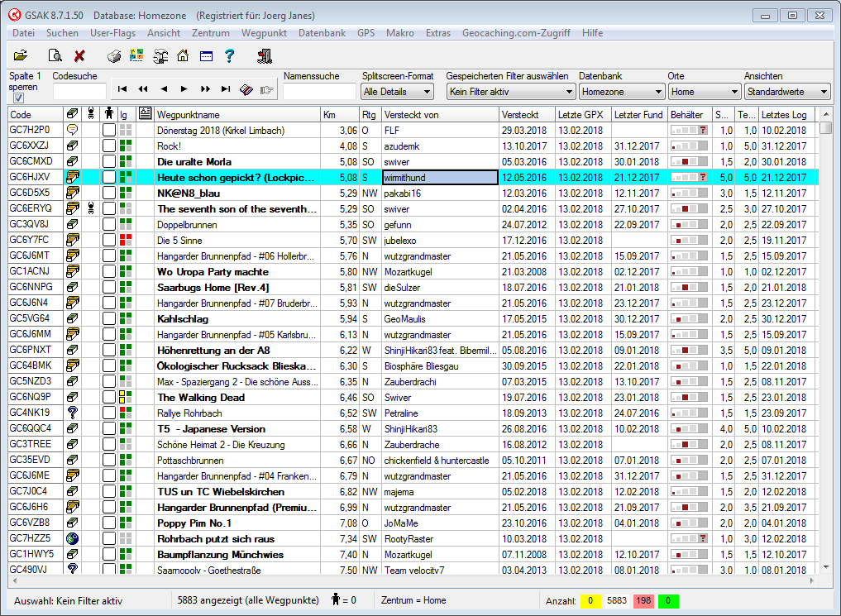
Task: Toggle user flag checkbox for GC6D5X5
Action: pos(109,193)
